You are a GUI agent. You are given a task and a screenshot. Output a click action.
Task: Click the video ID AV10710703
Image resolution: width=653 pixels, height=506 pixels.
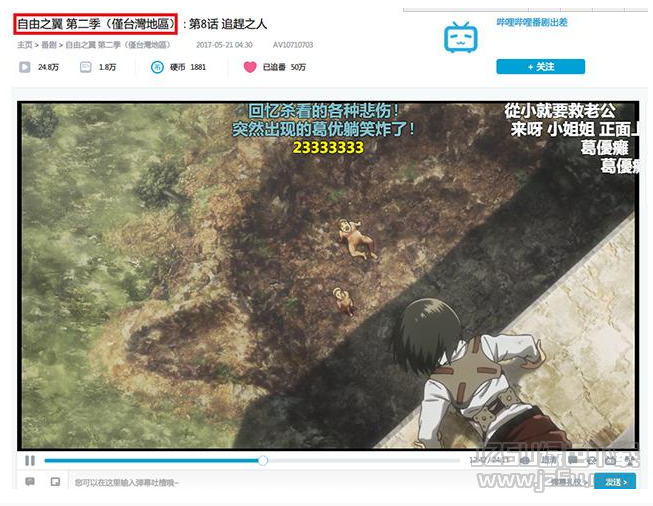click(x=293, y=45)
